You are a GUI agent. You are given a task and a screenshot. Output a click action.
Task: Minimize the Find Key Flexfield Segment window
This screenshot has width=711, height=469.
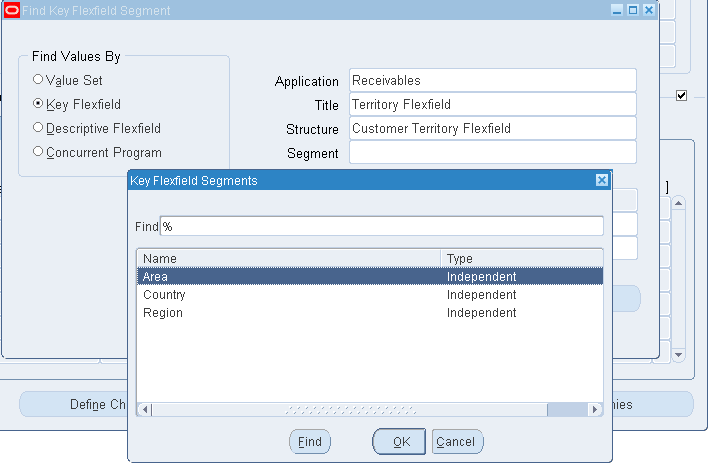point(617,10)
